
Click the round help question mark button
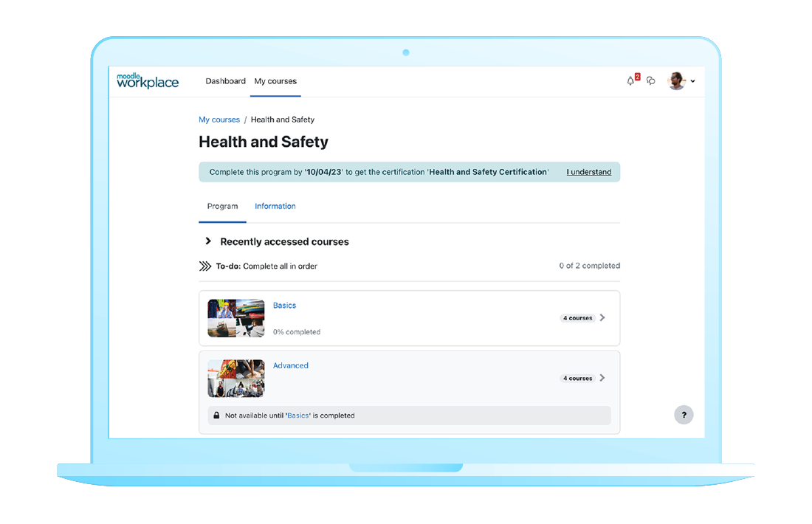tap(684, 415)
